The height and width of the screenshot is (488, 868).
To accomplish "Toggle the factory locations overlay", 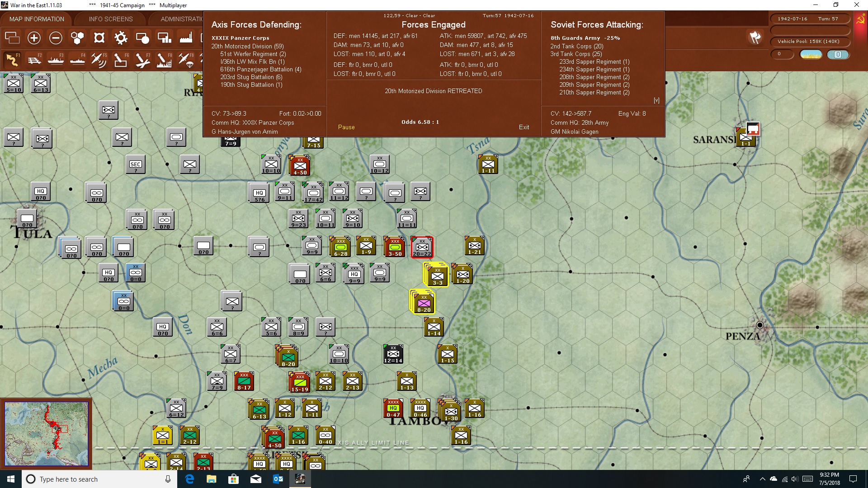I will coord(186,38).
